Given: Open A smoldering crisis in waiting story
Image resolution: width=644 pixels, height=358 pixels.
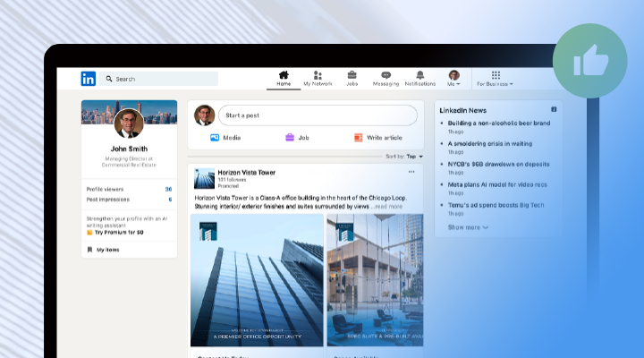Looking at the screenshot, I should click(x=490, y=143).
